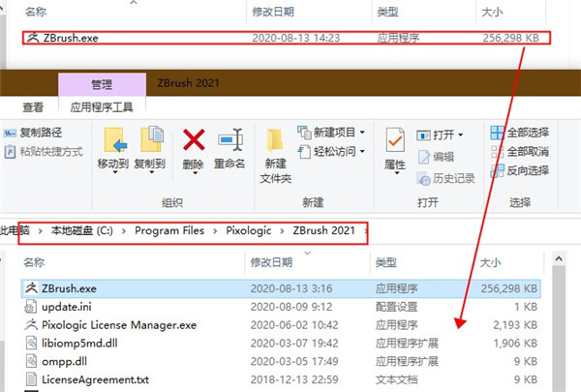Image resolution: width=581 pixels, height=392 pixels.
Task: Sort by Size (大小) column in lower list
Action: (491, 262)
